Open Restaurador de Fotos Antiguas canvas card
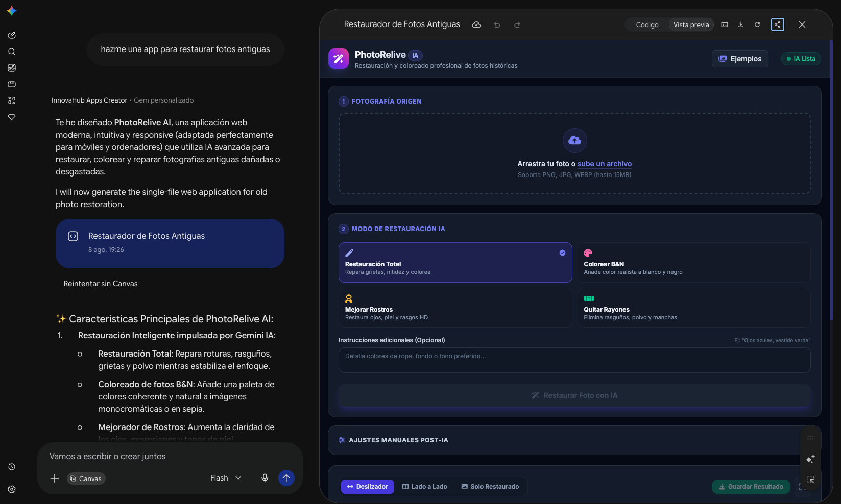This screenshot has height=504, width=841. (x=170, y=243)
